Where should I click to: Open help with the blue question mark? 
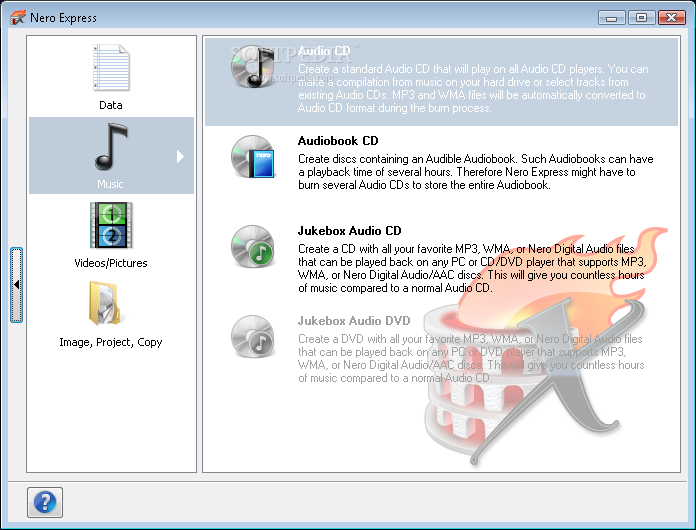pyautogui.click(x=45, y=502)
